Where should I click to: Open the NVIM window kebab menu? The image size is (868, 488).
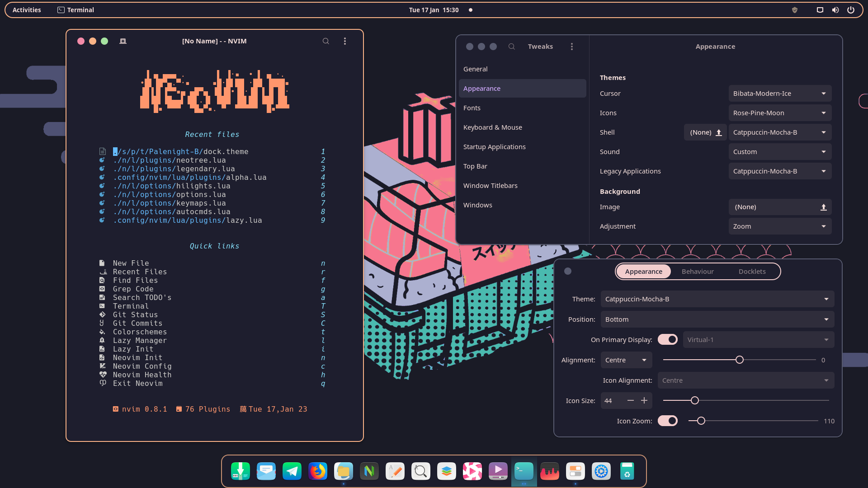tap(345, 41)
